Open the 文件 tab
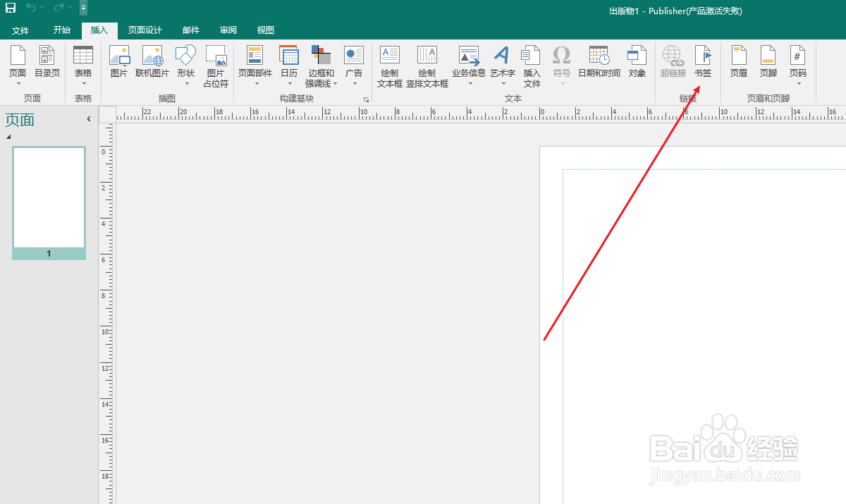846x504 pixels. tap(20, 30)
